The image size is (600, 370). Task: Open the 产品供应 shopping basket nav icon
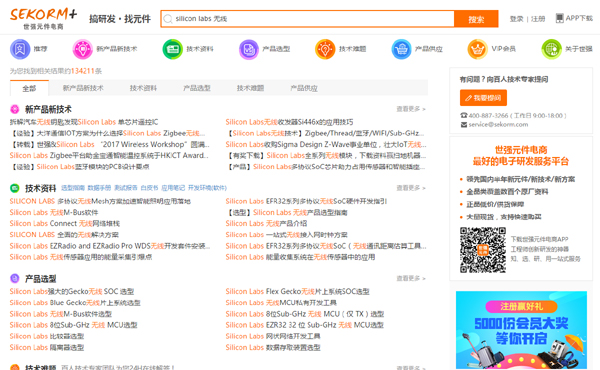[x=401, y=49]
